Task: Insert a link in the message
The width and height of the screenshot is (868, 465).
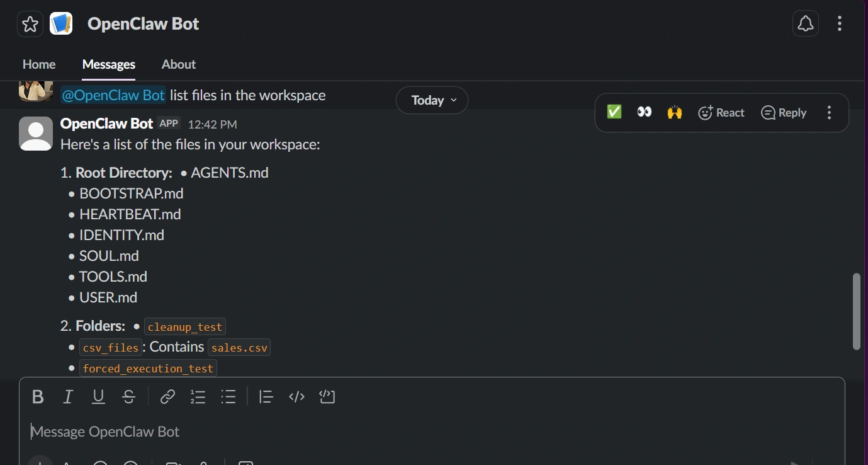Action: coord(167,396)
